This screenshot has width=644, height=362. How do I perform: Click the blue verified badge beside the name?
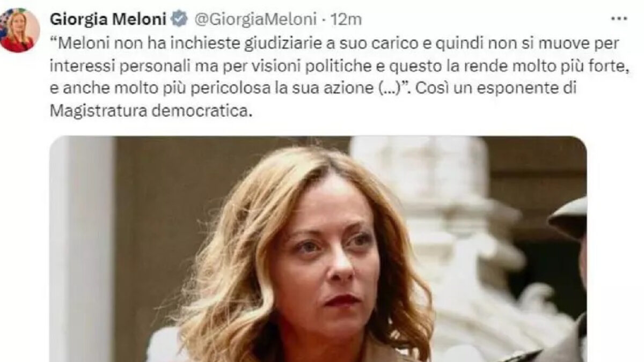coord(179,20)
